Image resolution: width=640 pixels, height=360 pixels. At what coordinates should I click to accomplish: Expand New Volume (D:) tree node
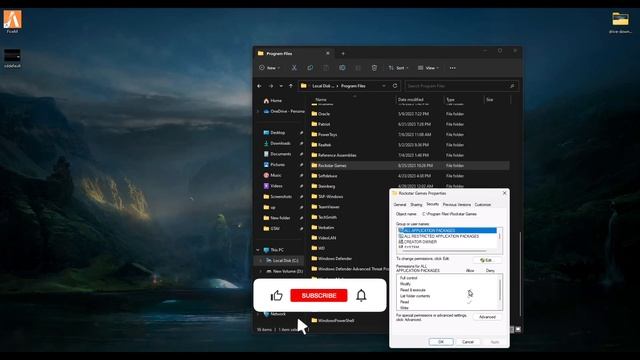coord(261,271)
